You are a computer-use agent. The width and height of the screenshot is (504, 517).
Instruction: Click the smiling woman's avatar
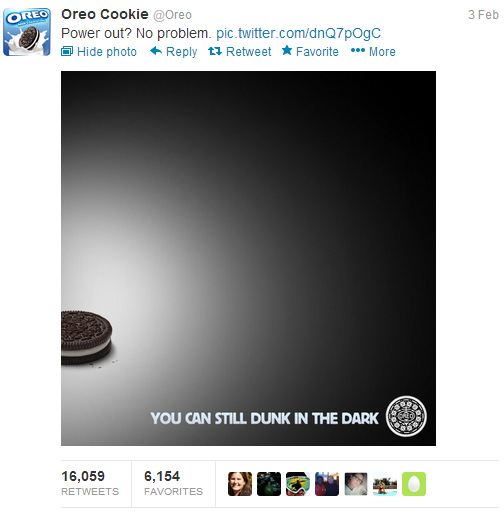click(240, 484)
